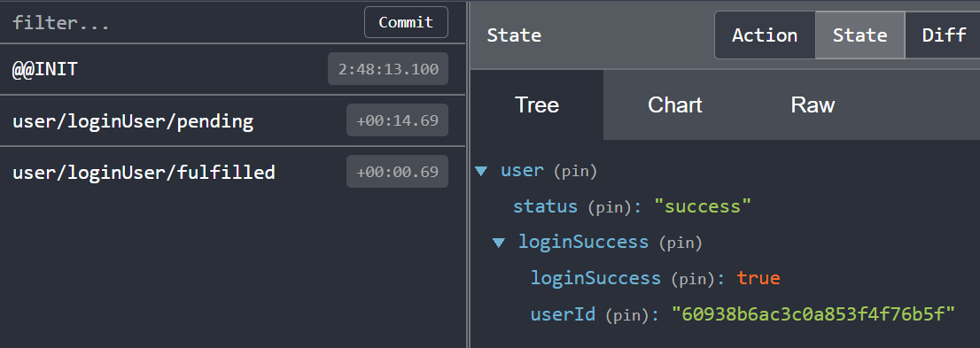
Task: Switch inspector to Action view
Action: 765,35
